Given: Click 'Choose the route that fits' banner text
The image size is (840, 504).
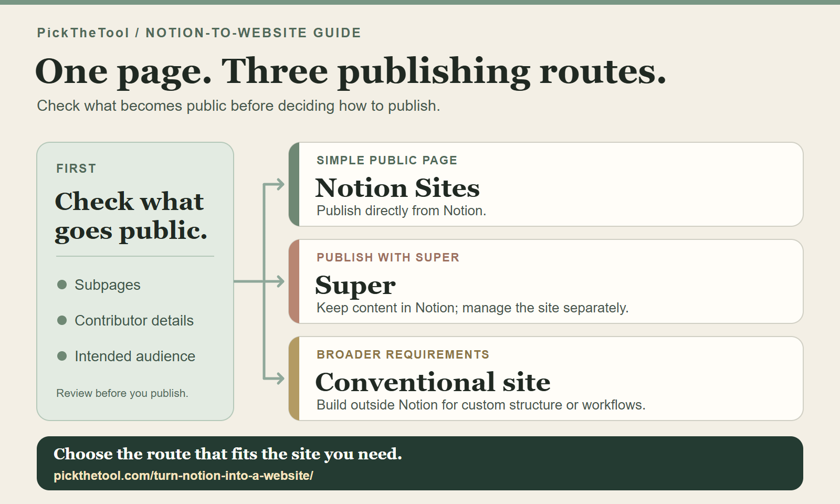Looking at the screenshot, I should (228, 454).
